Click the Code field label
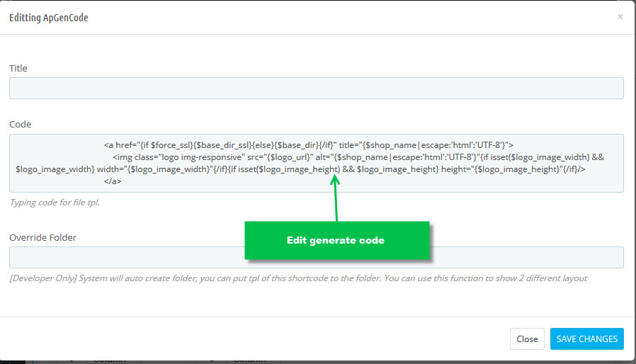 tap(21, 124)
